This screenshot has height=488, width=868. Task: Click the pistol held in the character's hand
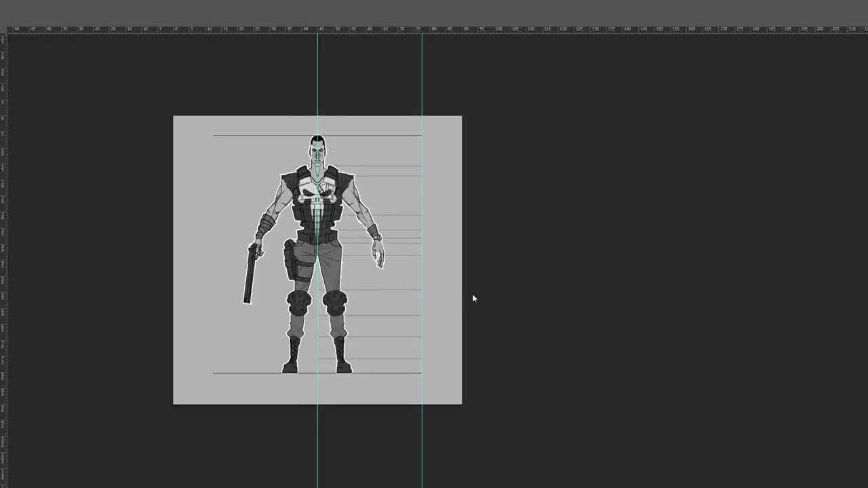coord(250,273)
